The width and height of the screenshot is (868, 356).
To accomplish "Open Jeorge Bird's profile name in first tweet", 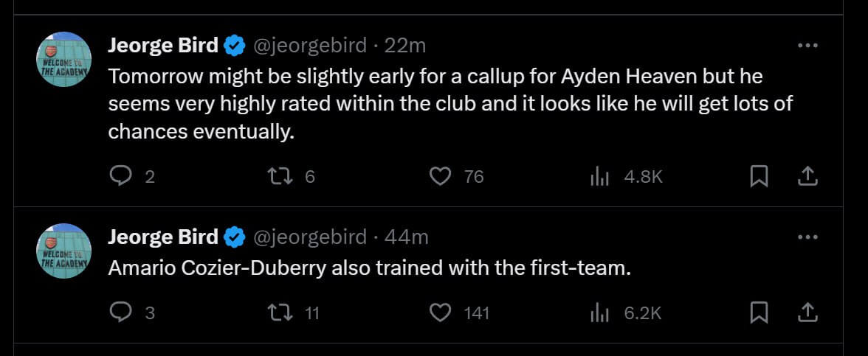I will pyautogui.click(x=163, y=46).
